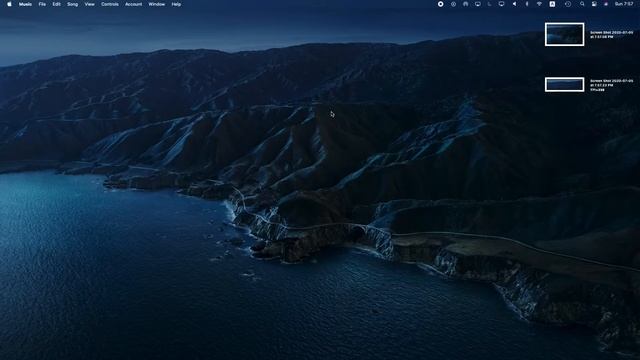Open the input source 'A' menu
Screen dimensions: 640x360
click(x=552, y=4)
